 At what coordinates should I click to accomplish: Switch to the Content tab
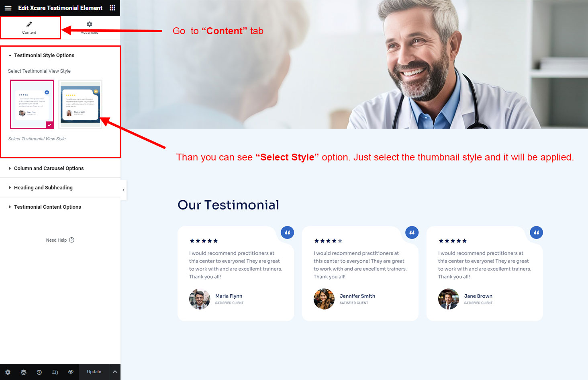click(29, 27)
